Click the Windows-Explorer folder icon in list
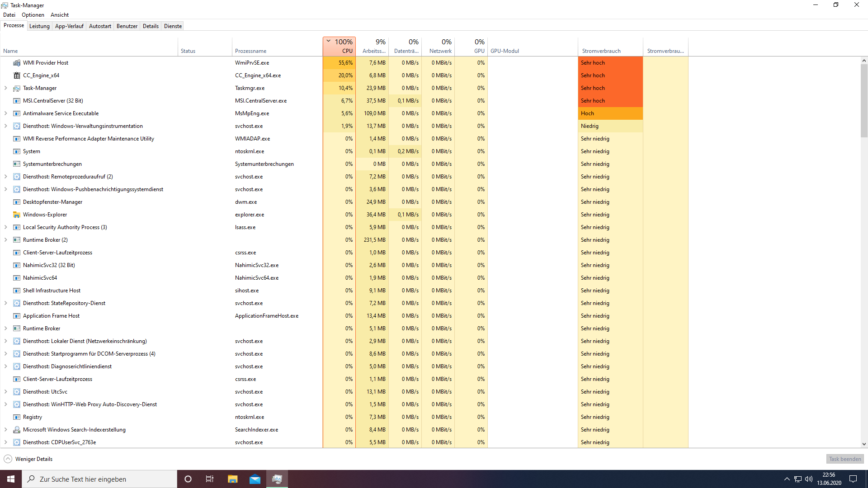 click(x=17, y=215)
